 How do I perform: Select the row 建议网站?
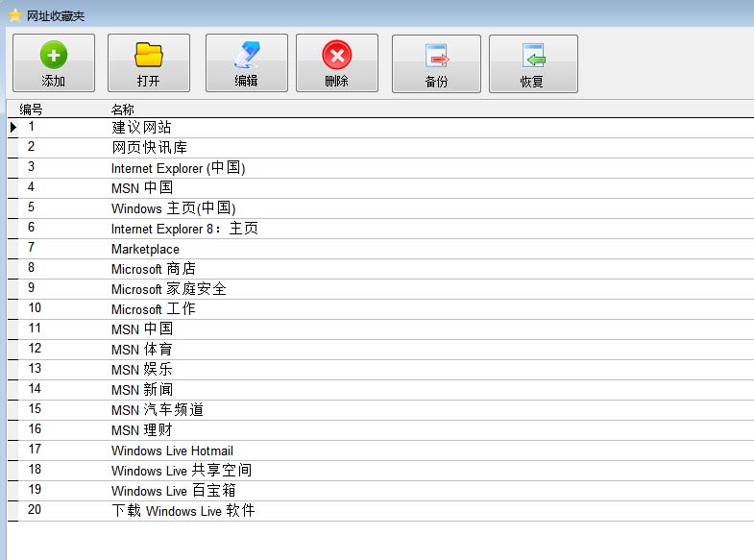click(380, 128)
